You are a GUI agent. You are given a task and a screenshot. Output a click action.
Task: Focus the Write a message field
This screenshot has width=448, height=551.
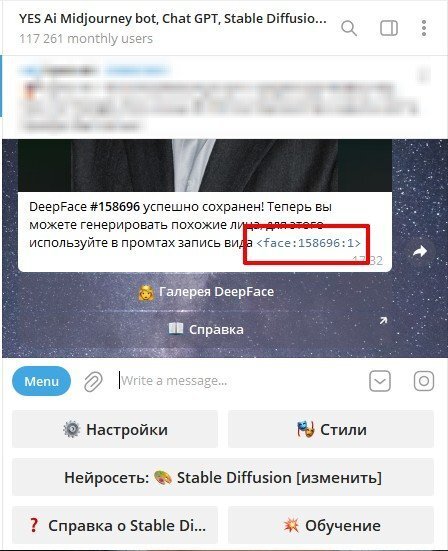click(x=239, y=381)
